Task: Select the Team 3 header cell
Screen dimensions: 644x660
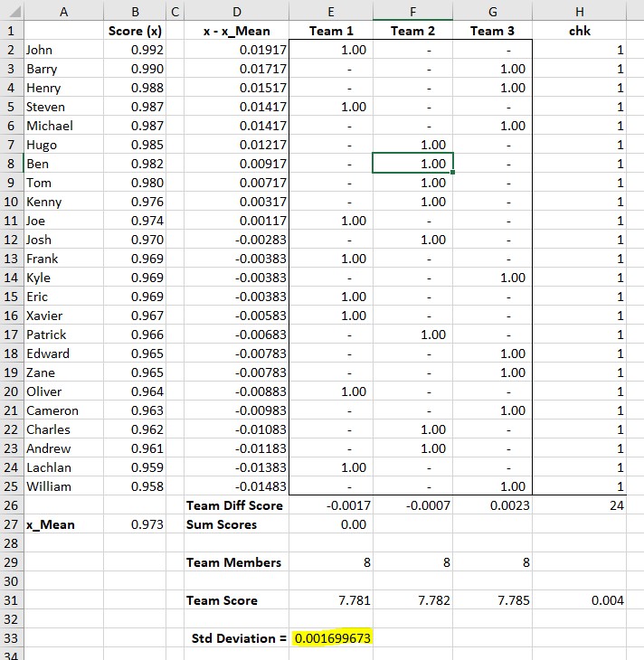Action: [x=492, y=31]
